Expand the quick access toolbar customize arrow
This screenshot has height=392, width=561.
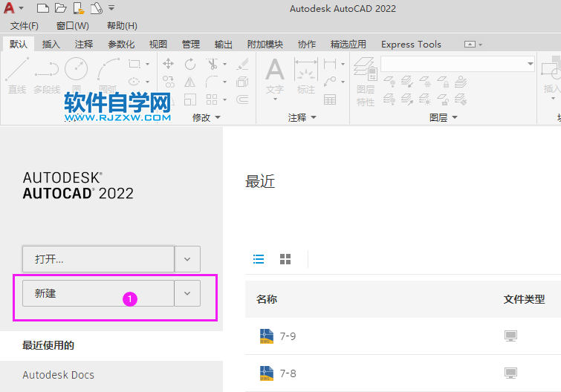pyautogui.click(x=111, y=7)
